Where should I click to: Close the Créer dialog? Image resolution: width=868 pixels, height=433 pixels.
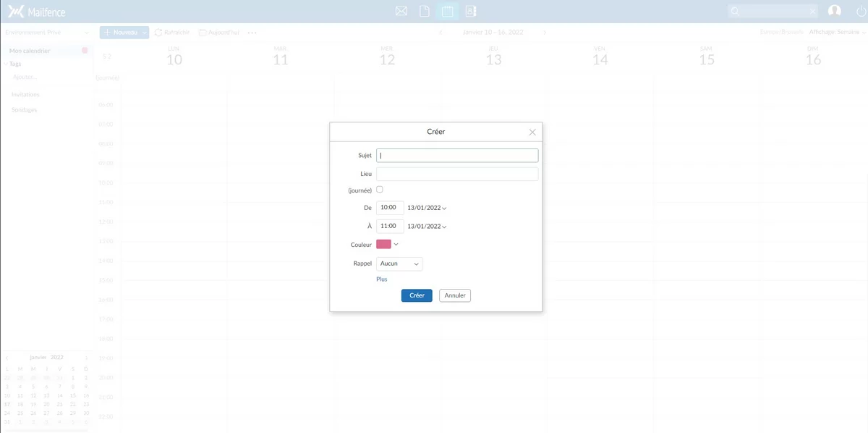coord(532,132)
